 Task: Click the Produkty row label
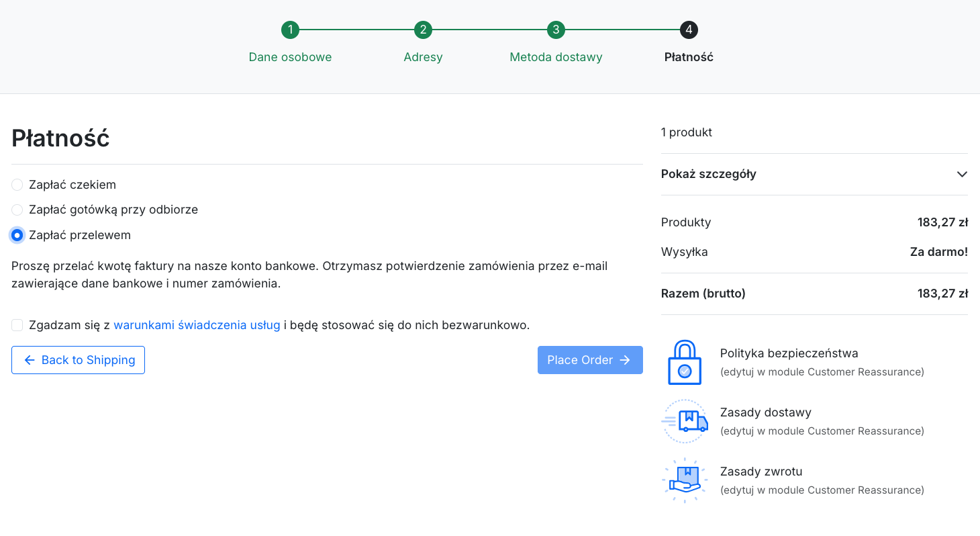[x=686, y=222]
